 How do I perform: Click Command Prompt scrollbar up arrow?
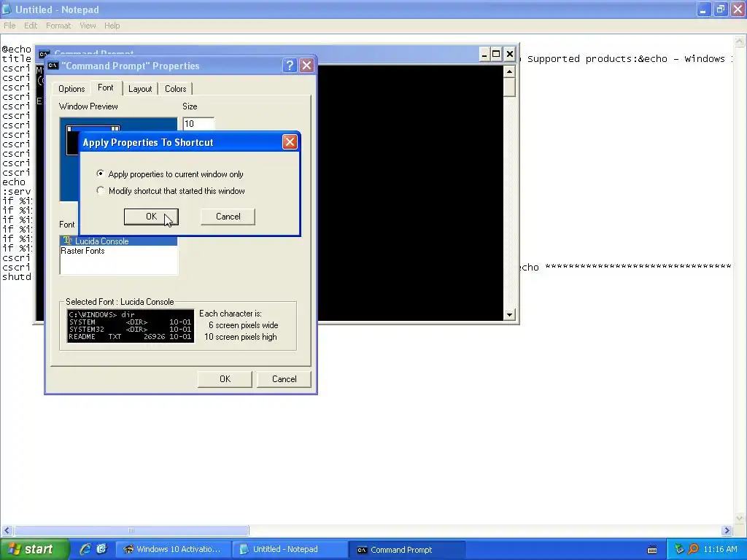(x=509, y=72)
